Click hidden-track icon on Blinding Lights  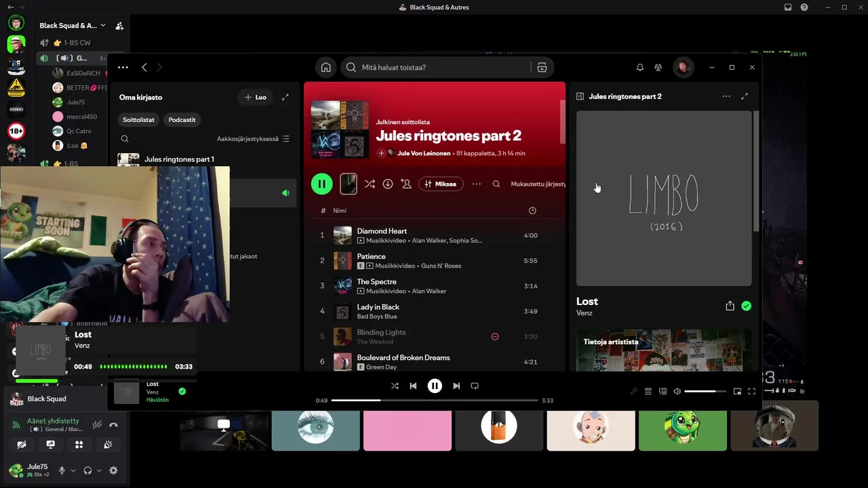click(495, 336)
